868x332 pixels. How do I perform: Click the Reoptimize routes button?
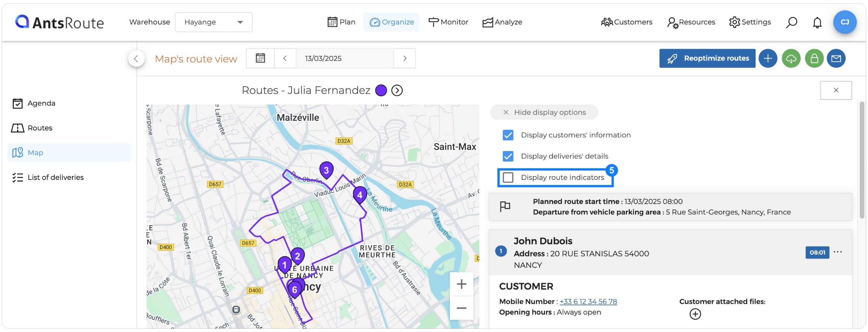707,58
